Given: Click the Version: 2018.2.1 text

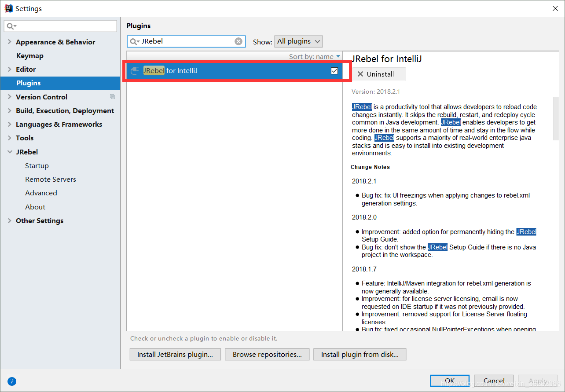Looking at the screenshot, I should (376, 92).
